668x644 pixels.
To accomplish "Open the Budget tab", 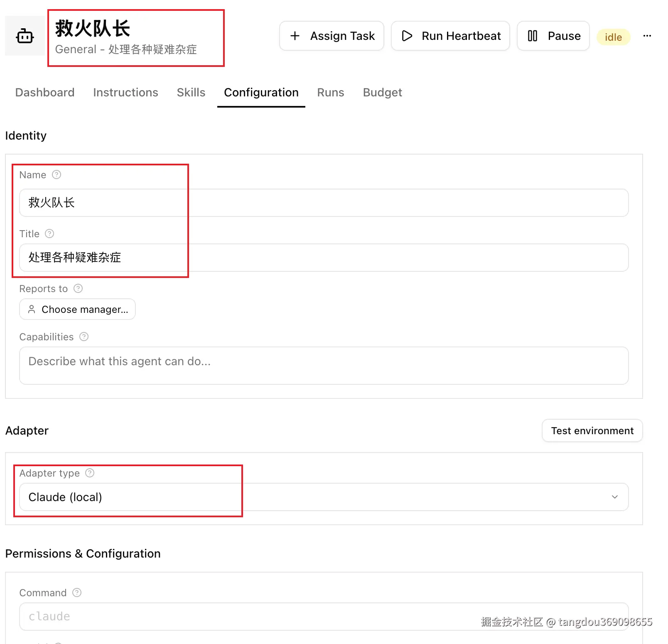I will click(x=383, y=92).
